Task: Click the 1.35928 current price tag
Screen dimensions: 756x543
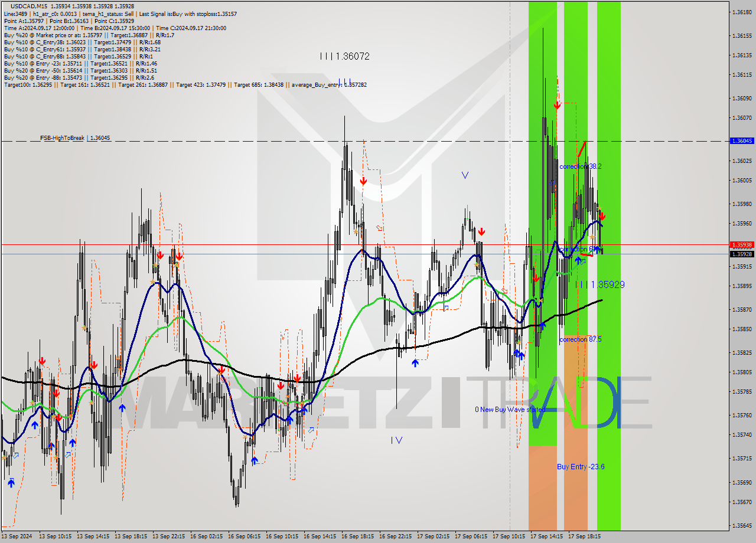Action: pos(742,254)
